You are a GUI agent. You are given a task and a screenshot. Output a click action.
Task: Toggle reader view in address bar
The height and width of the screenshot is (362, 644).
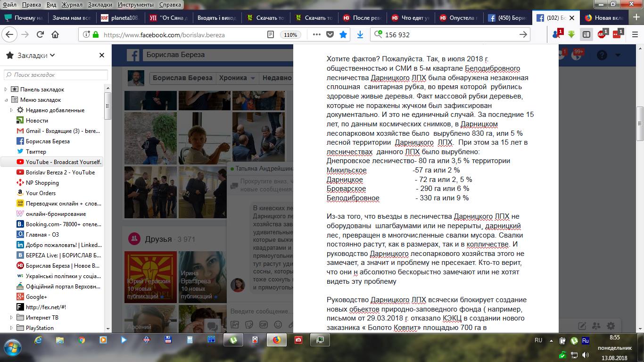coord(270,34)
